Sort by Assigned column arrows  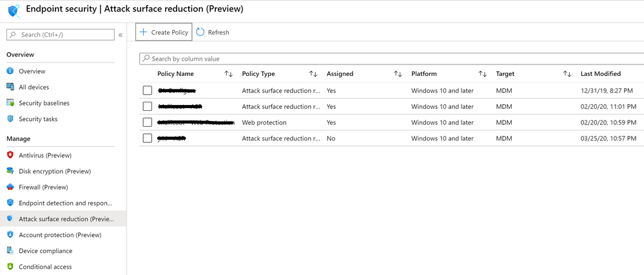tap(398, 74)
